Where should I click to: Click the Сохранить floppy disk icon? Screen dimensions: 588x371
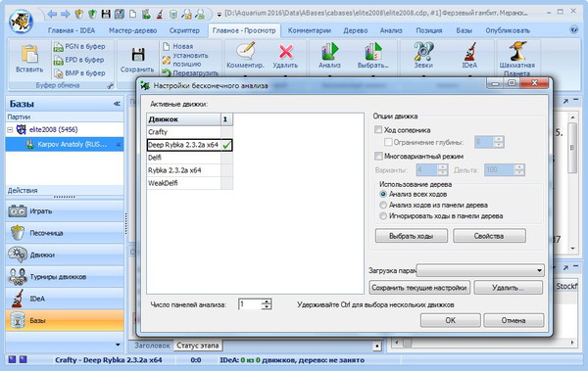pos(137,55)
